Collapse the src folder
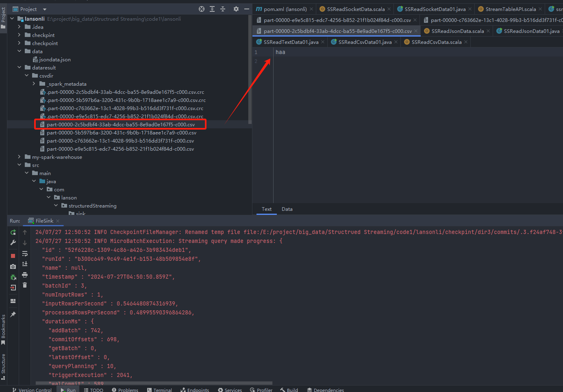 pos(19,165)
